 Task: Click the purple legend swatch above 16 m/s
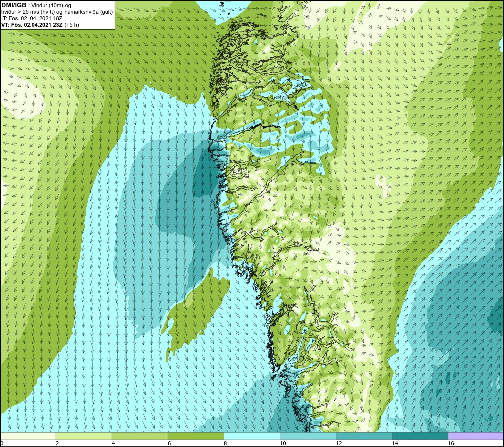coord(476,436)
